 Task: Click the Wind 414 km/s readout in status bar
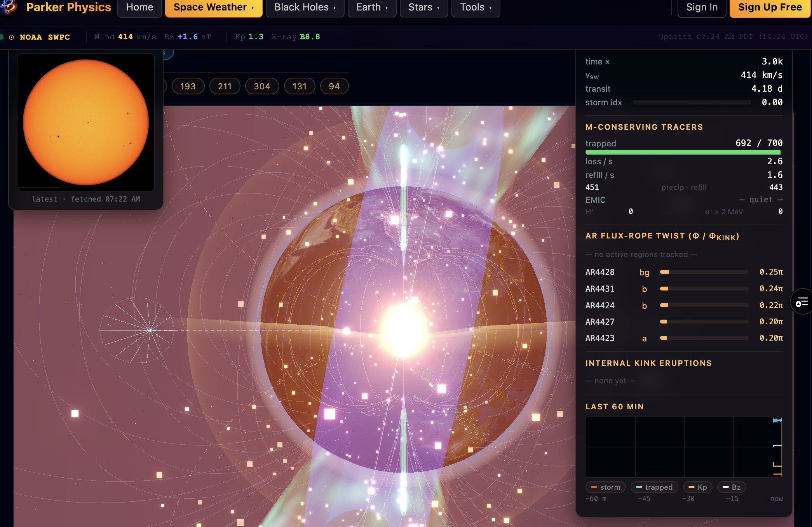point(125,37)
